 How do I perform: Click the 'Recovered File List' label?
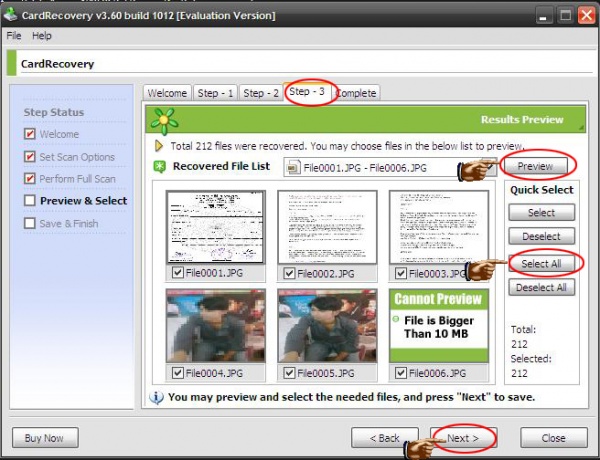click(x=221, y=166)
